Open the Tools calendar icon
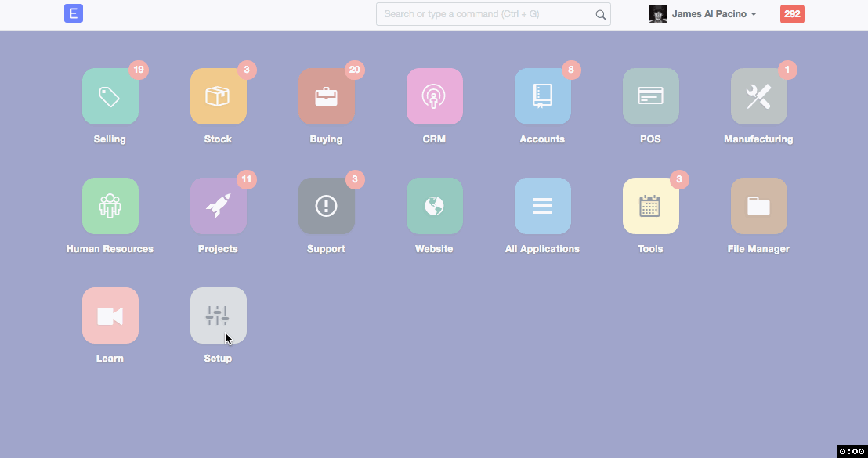The width and height of the screenshot is (868, 458). pyautogui.click(x=651, y=206)
